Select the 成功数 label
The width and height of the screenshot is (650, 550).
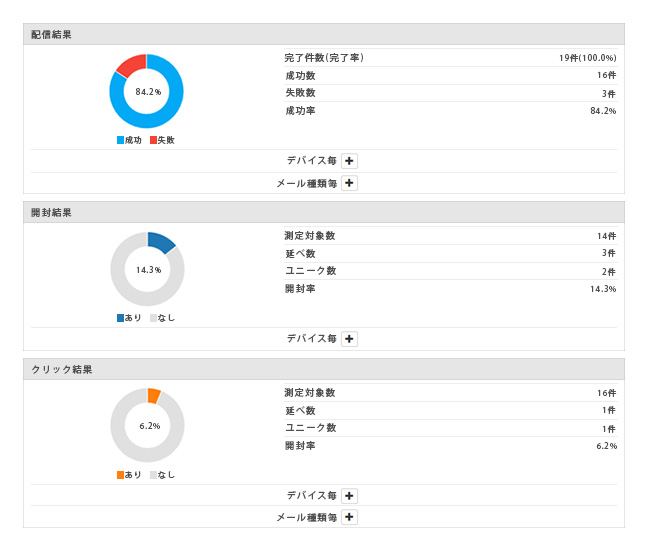(300, 75)
